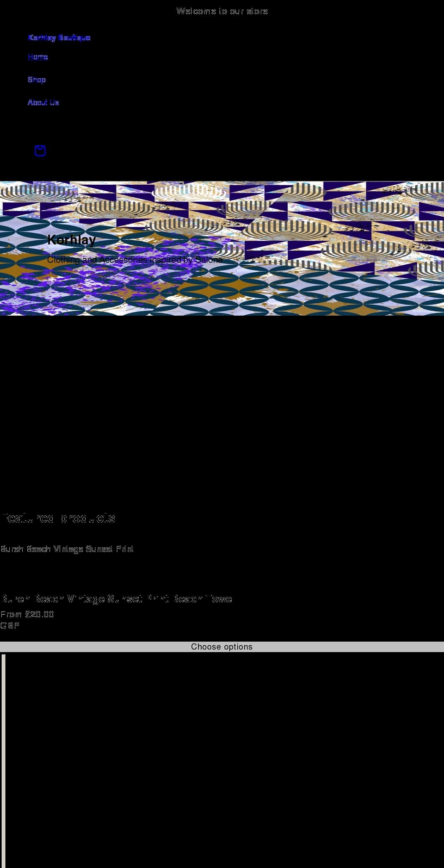Open the Shop menu item

pos(37,80)
